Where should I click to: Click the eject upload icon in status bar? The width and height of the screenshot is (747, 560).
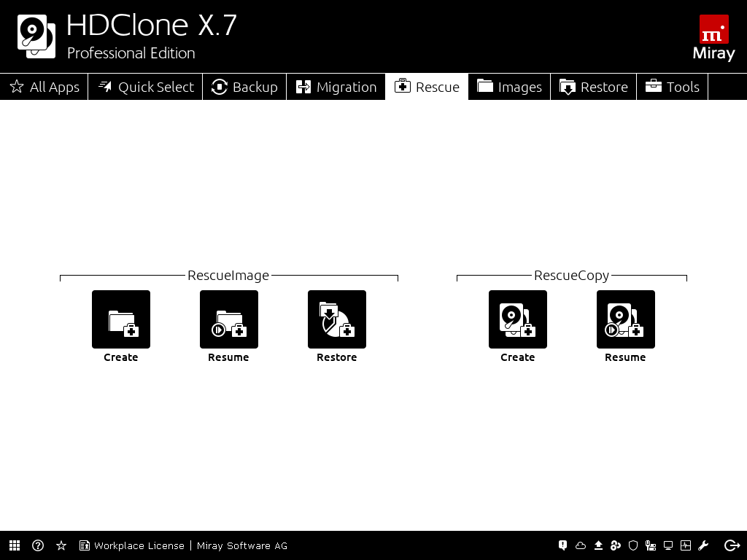coord(598,545)
